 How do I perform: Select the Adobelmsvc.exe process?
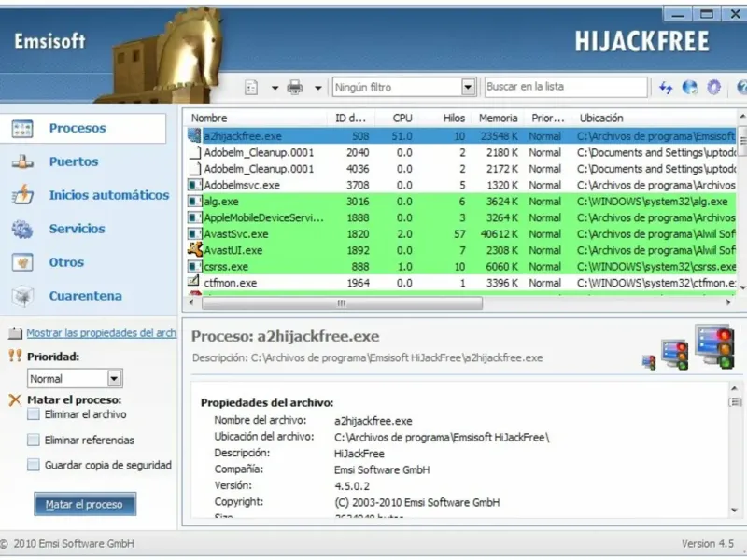point(461,185)
